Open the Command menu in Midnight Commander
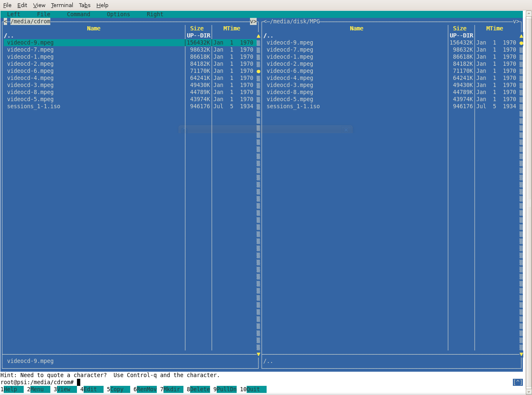 (x=78, y=14)
